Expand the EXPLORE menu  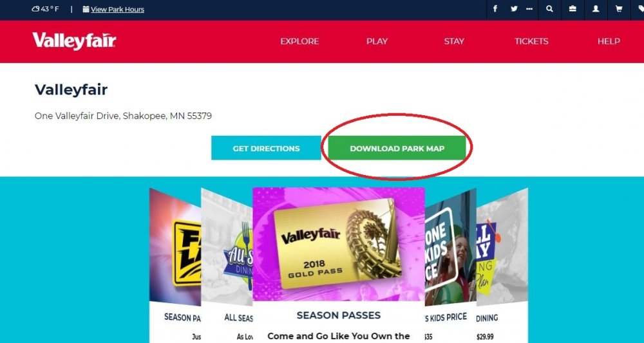coord(299,41)
